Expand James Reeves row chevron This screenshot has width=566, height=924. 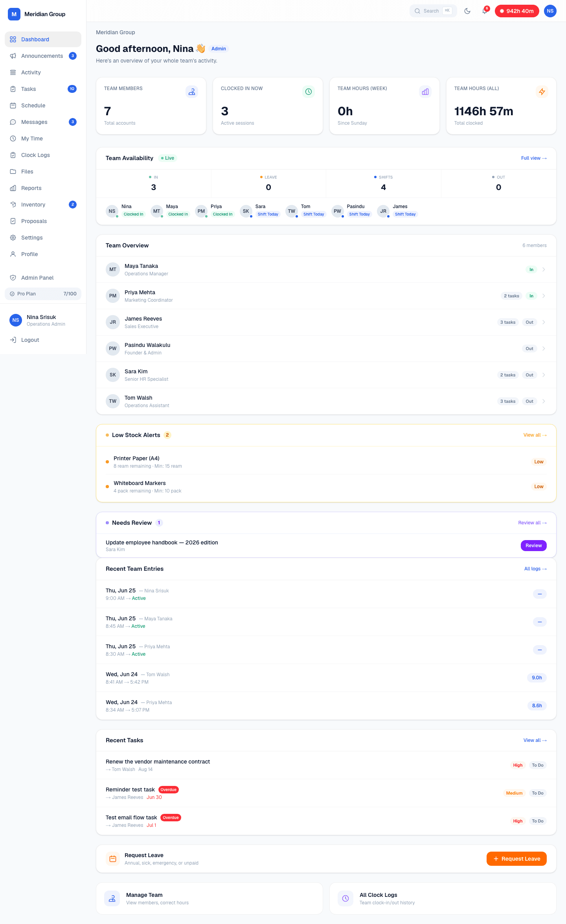[544, 322]
